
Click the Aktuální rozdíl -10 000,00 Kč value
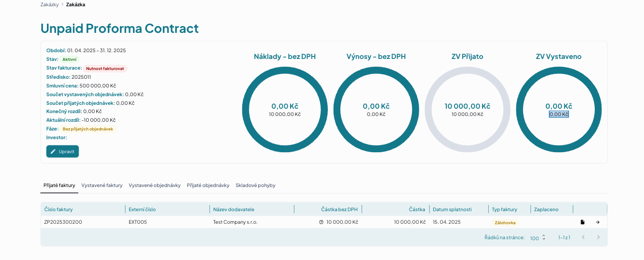click(99, 120)
